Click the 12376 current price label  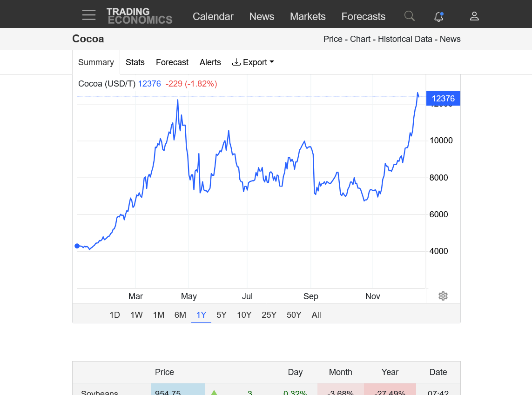pos(443,98)
